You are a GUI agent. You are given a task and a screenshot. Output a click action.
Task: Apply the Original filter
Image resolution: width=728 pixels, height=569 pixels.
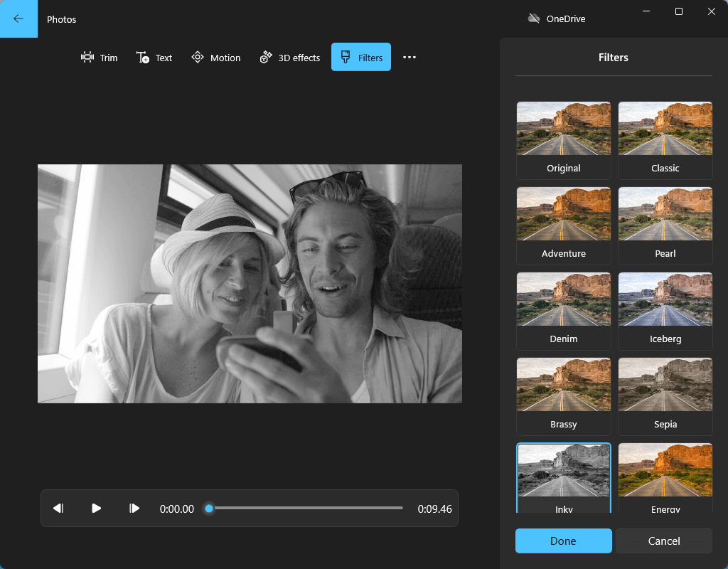pyautogui.click(x=564, y=140)
